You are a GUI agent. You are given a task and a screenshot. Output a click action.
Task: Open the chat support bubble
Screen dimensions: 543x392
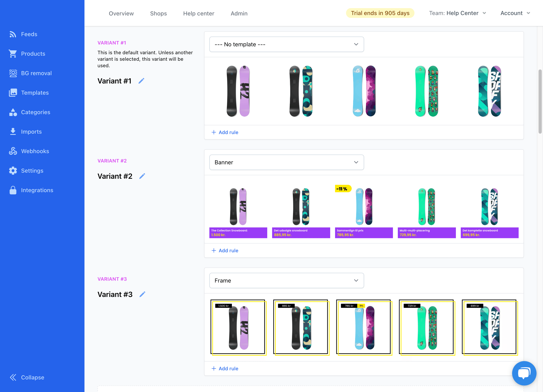point(524,373)
